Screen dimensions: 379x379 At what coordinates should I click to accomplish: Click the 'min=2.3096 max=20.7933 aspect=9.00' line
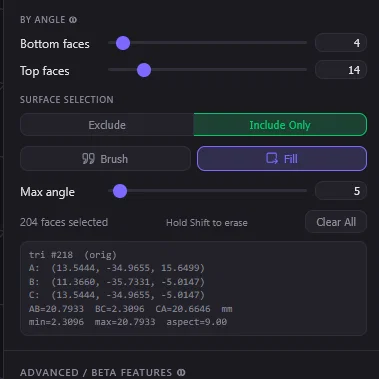click(128, 322)
